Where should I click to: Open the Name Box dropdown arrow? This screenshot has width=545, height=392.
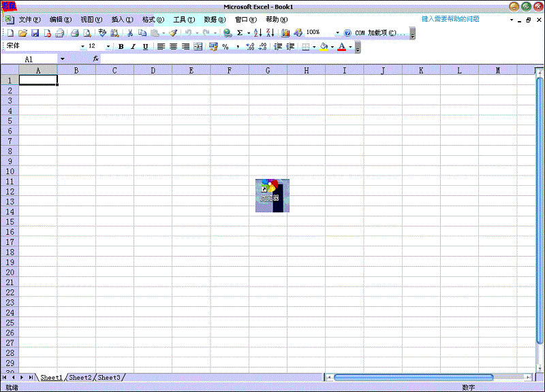click(63, 59)
